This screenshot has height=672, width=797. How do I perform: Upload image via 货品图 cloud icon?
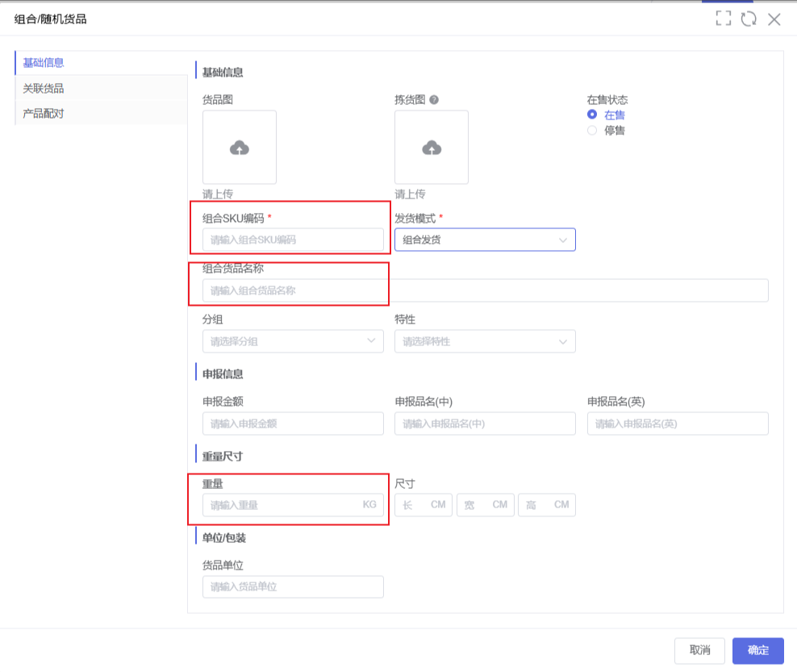pyautogui.click(x=240, y=148)
